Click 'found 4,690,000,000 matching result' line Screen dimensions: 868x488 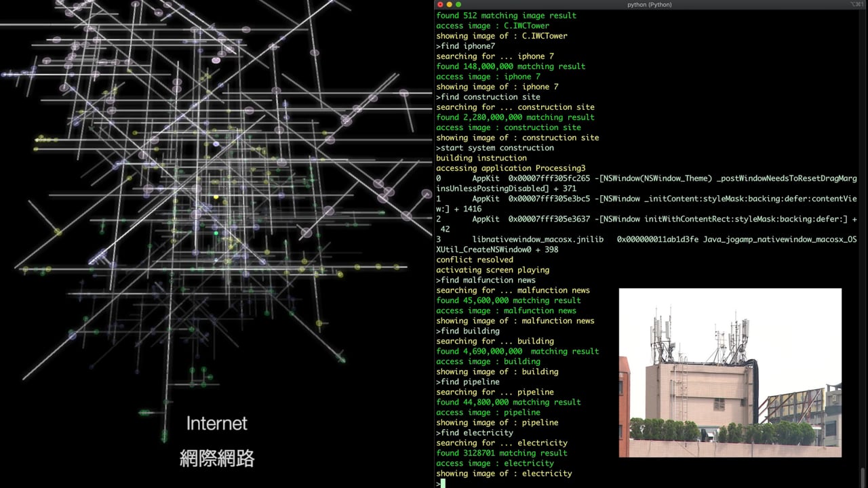pyautogui.click(x=517, y=351)
